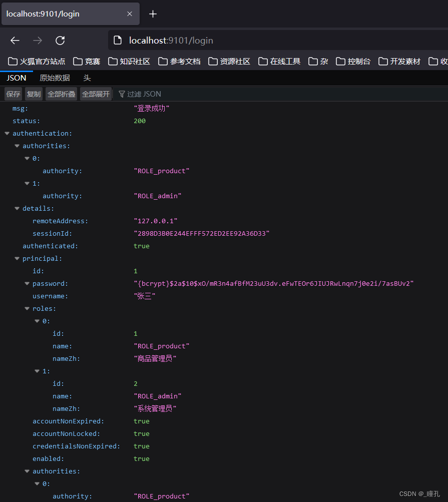This screenshot has width=448, height=502.
Task: Open the 竞赛 bookmark folder
Action: point(87,61)
